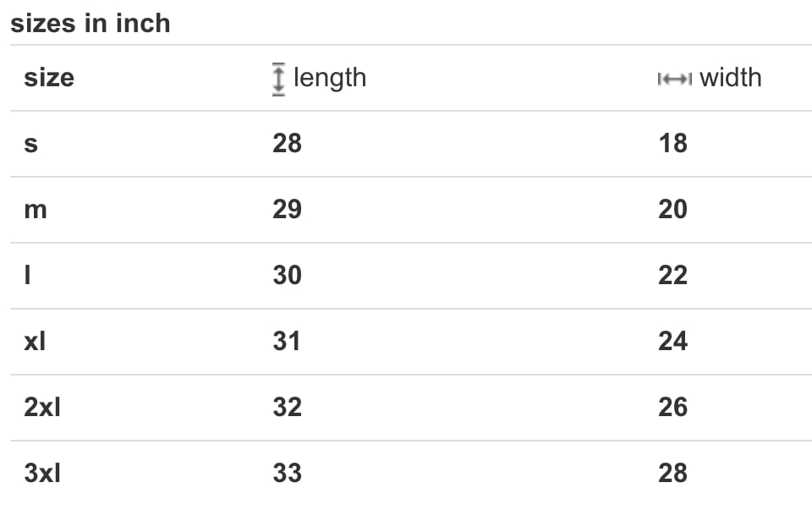
Task: Click width value 28 for size 3xl
Action: (672, 474)
